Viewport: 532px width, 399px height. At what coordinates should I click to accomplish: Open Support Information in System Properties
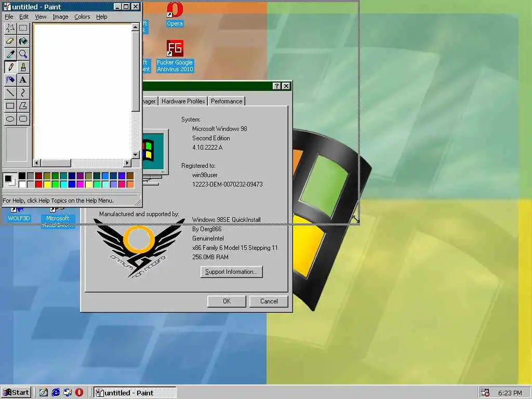pyautogui.click(x=231, y=272)
